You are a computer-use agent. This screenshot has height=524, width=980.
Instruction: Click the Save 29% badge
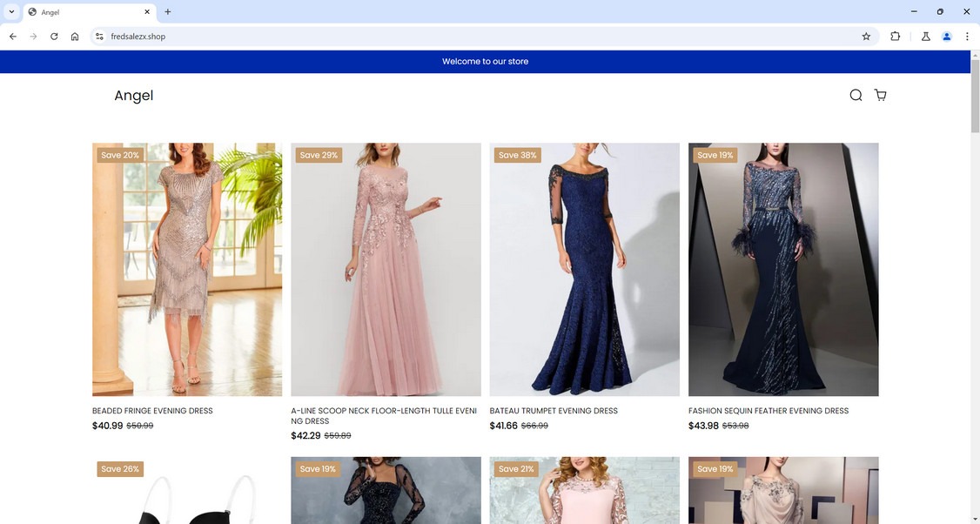coord(319,155)
